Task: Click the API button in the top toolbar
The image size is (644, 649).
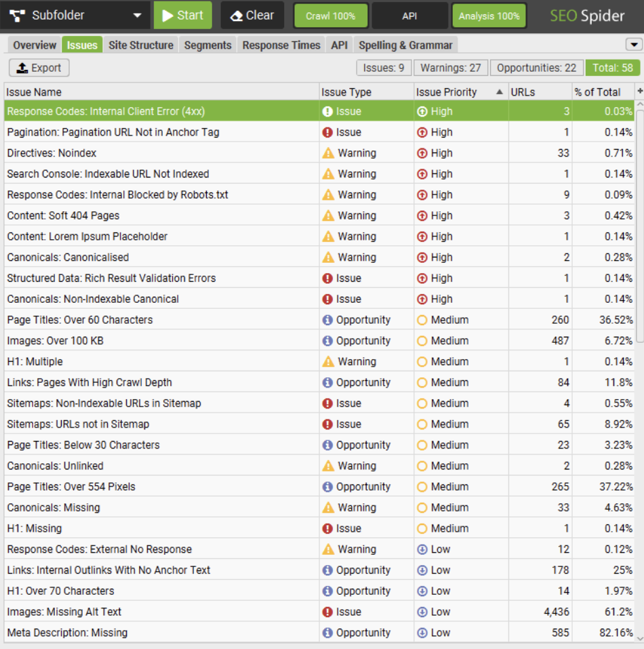Action: (409, 14)
